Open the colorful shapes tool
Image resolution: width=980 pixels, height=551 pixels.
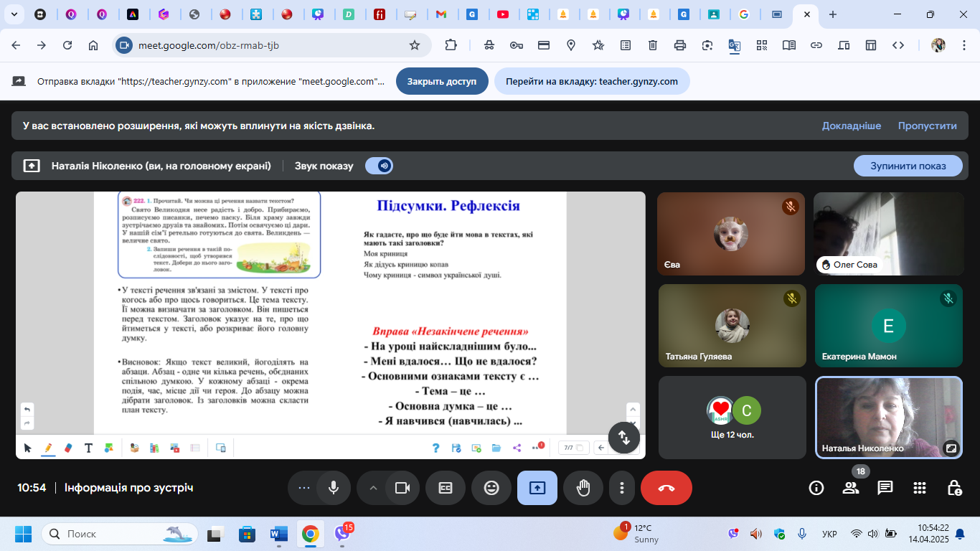(109, 448)
